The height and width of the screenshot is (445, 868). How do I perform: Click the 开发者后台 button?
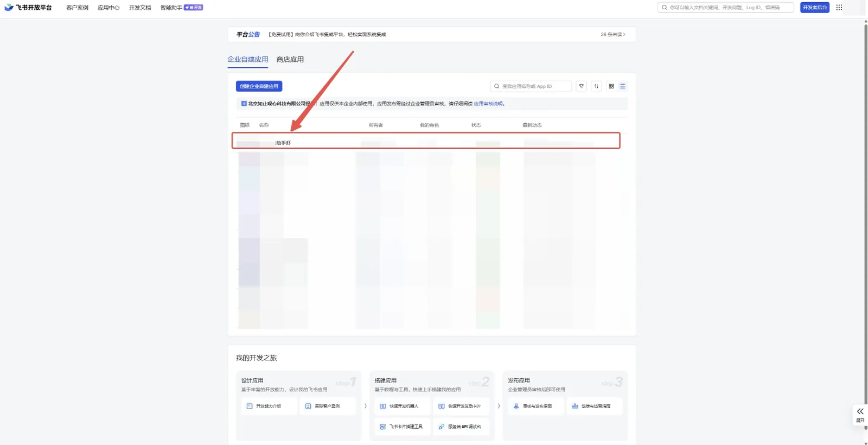pos(815,8)
